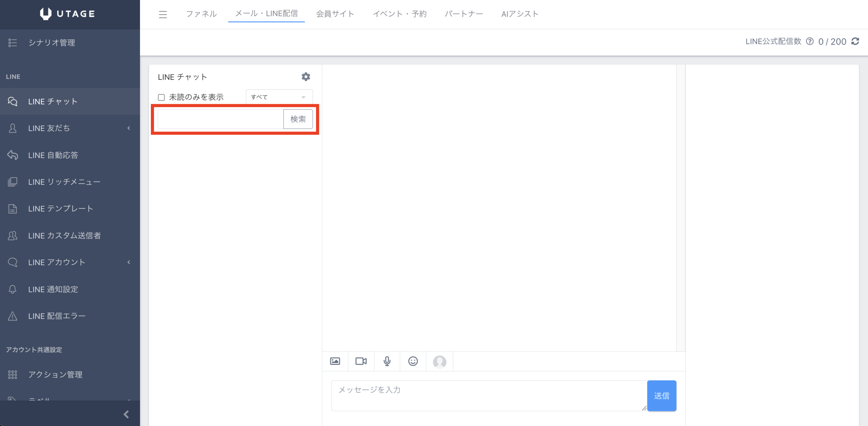Refresh the LINE公式配信数 counter
The width and height of the screenshot is (868, 426).
[855, 41]
